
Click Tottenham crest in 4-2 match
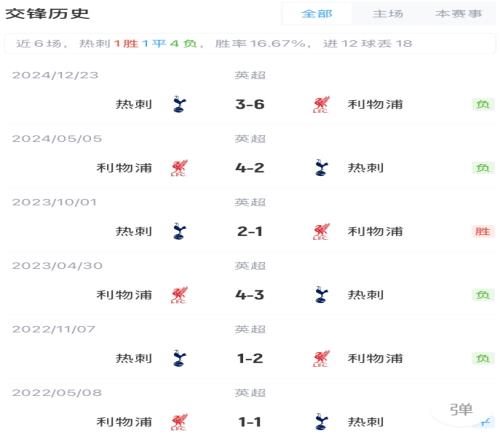pyautogui.click(x=321, y=168)
